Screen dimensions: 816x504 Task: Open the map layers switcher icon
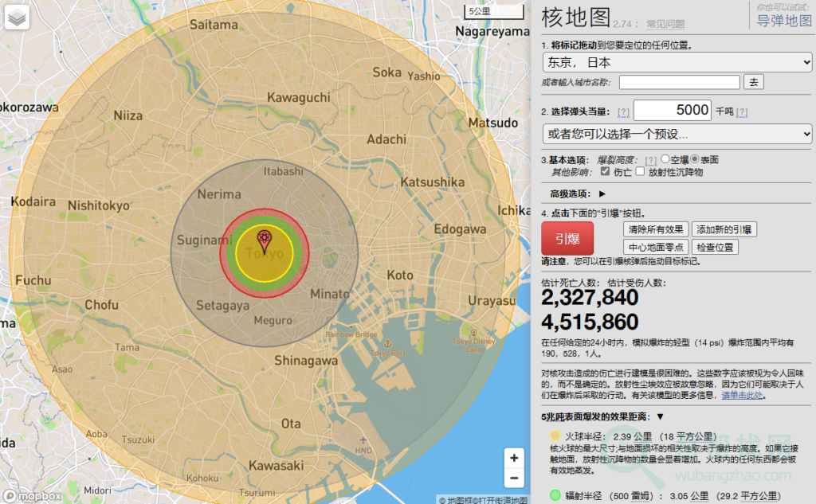[17, 17]
